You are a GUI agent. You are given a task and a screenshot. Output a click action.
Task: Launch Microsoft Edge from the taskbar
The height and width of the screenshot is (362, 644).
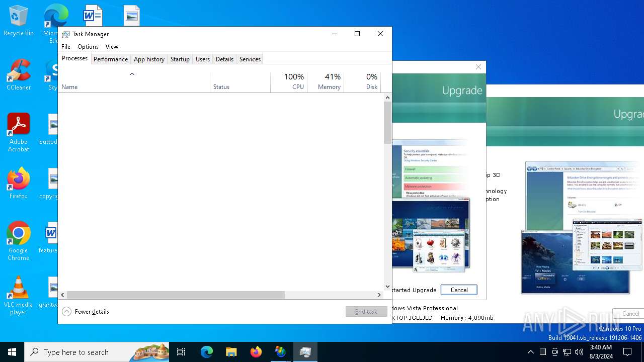pos(207,352)
